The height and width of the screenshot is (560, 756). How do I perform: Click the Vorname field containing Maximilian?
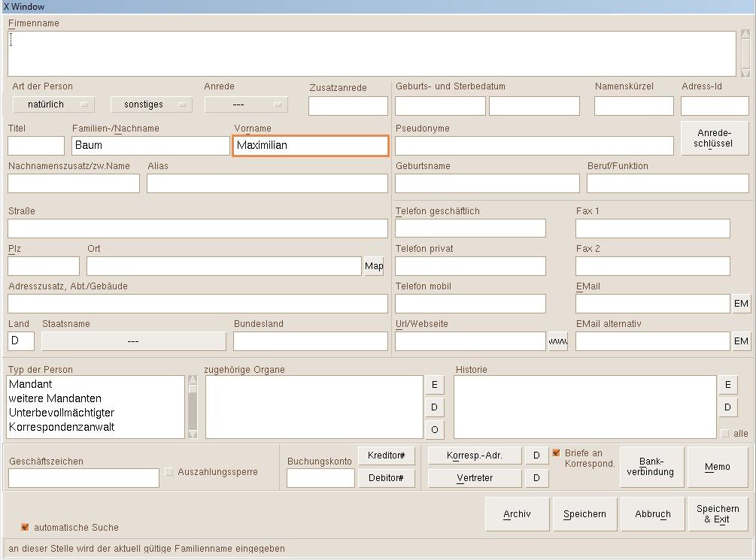[x=311, y=146]
